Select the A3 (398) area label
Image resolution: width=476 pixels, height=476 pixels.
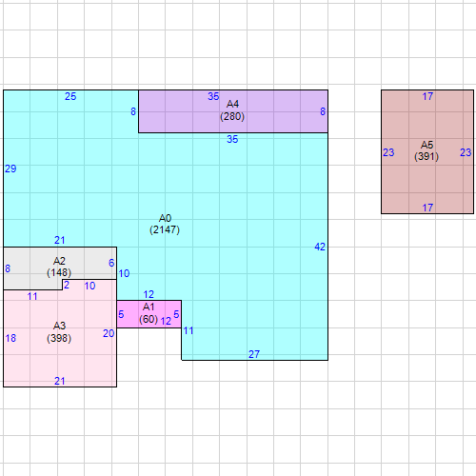(59, 332)
